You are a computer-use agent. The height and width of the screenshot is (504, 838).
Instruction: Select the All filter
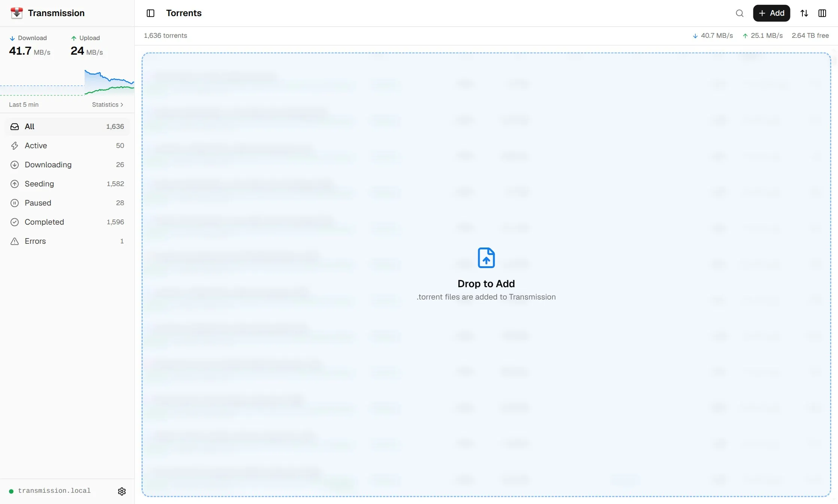67,127
